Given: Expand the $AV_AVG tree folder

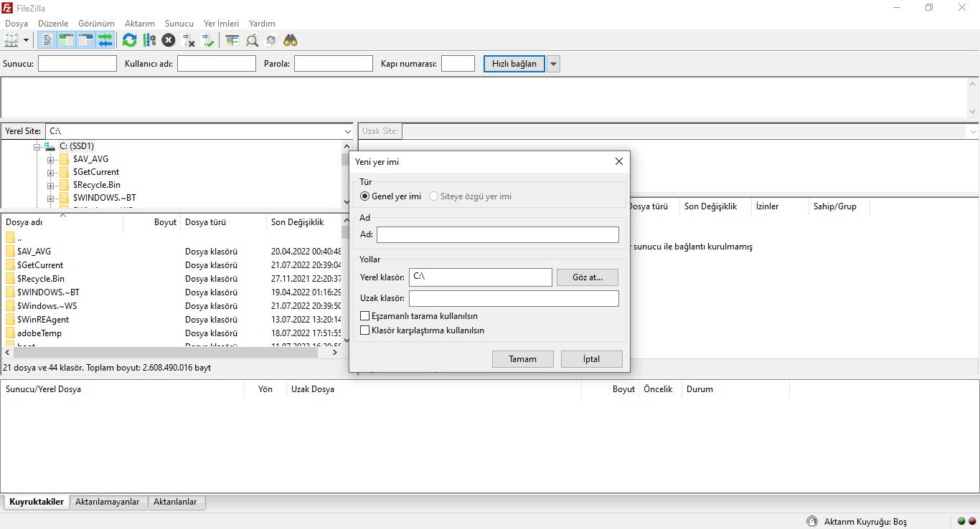Looking at the screenshot, I should click(51, 159).
